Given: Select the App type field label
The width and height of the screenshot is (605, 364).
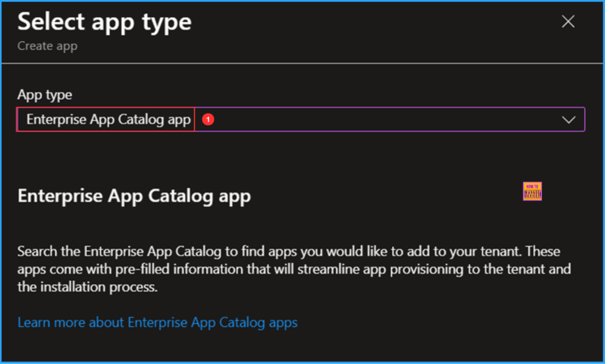Looking at the screenshot, I should (44, 95).
